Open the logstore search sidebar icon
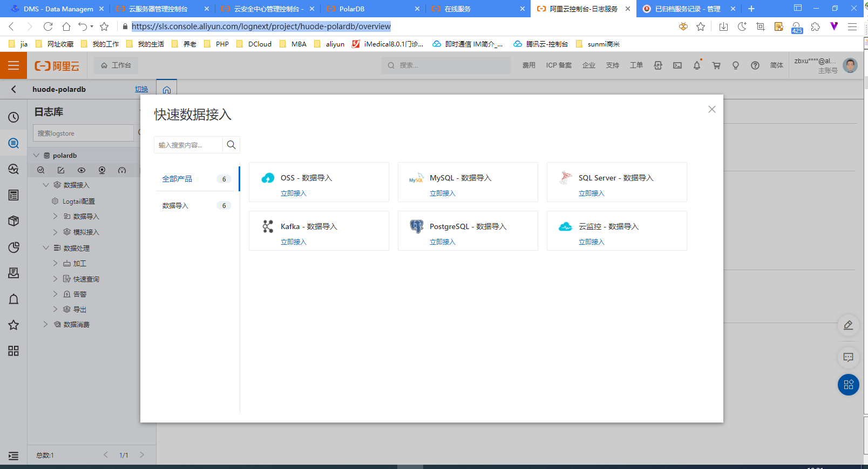 13,143
